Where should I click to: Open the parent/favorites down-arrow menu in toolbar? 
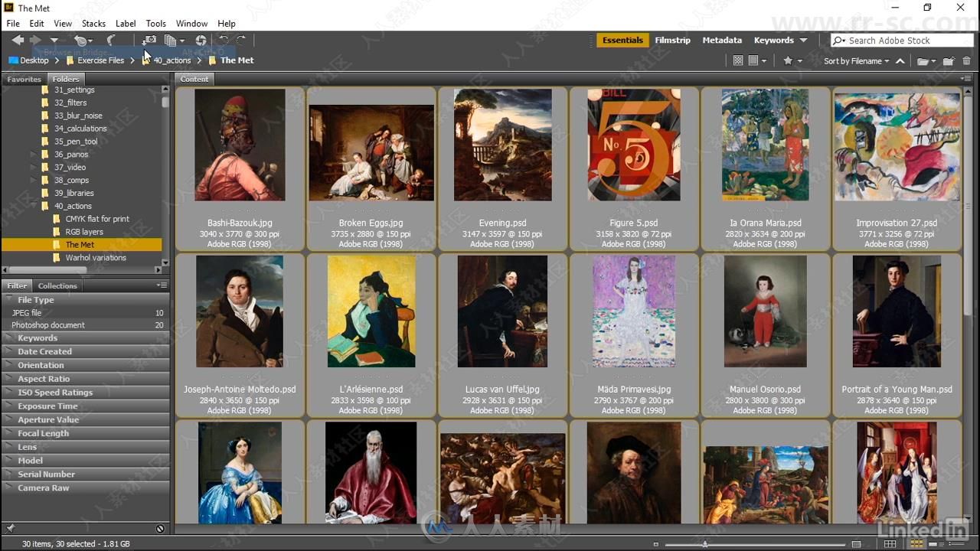click(54, 41)
